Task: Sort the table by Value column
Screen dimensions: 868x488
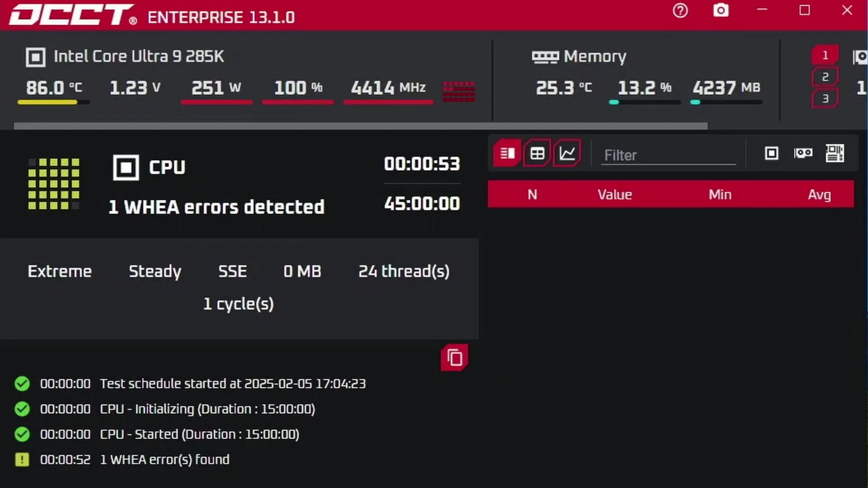Action: (614, 195)
